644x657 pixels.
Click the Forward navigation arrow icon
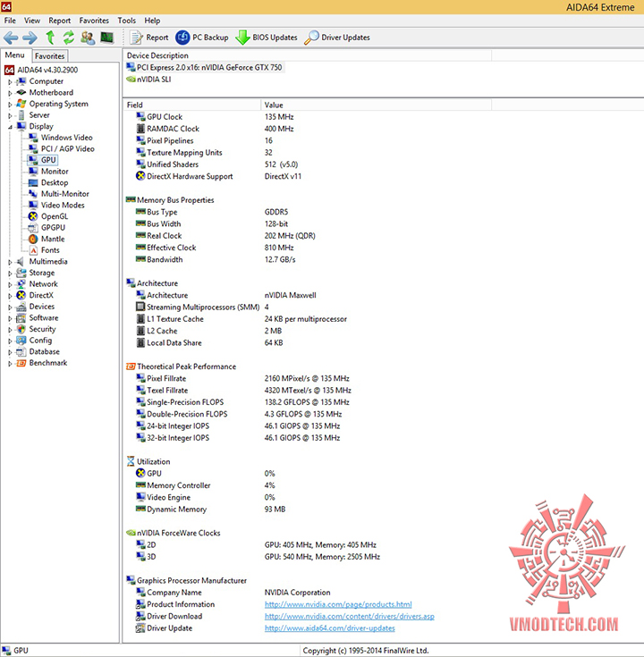(30, 38)
